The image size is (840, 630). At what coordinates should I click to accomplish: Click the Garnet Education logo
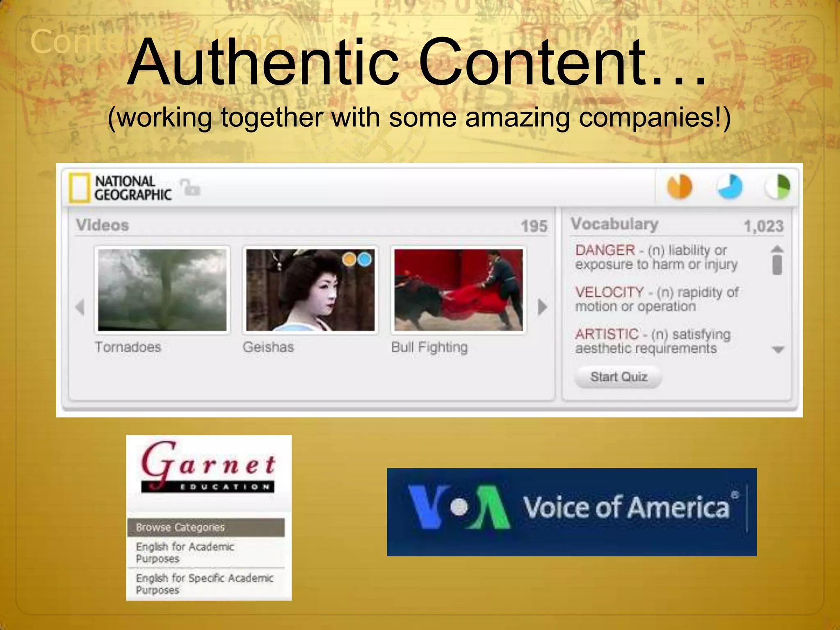click(208, 467)
